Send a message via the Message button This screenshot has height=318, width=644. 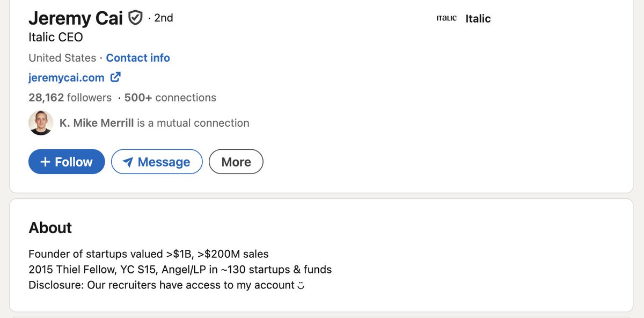tap(157, 162)
